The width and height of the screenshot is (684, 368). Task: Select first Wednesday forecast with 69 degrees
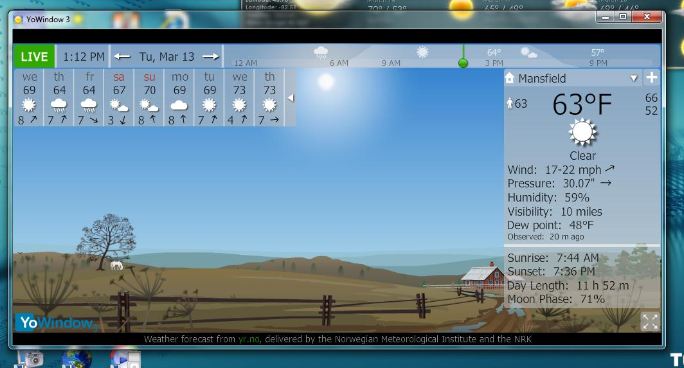pyautogui.click(x=29, y=98)
